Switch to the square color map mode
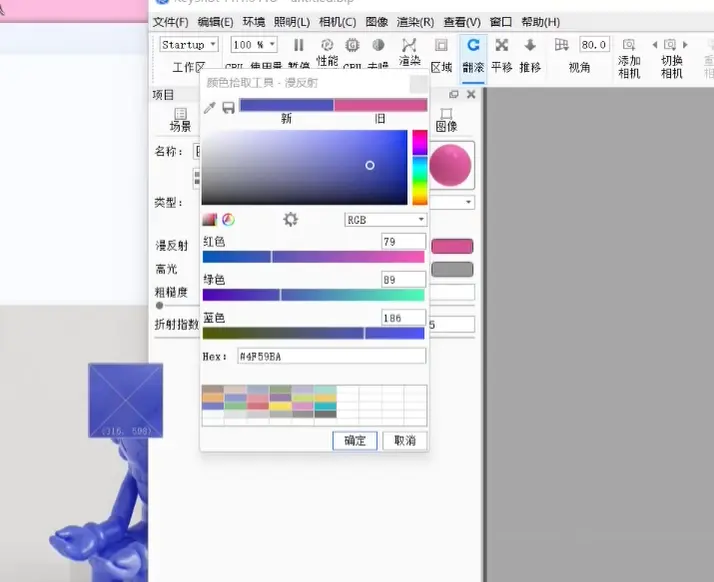714x582 pixels. pyautogui.click(x=210, y=219)
